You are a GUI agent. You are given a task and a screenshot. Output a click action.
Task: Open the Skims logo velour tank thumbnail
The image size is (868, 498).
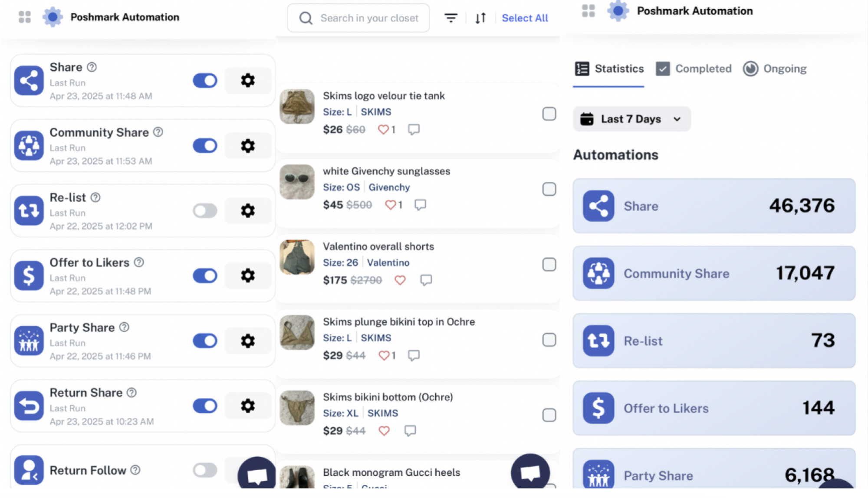click(x=297, y=107)
